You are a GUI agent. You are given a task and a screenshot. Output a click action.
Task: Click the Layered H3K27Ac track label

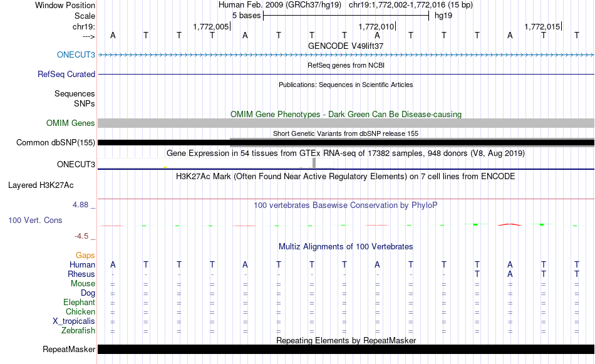point(41,185)
